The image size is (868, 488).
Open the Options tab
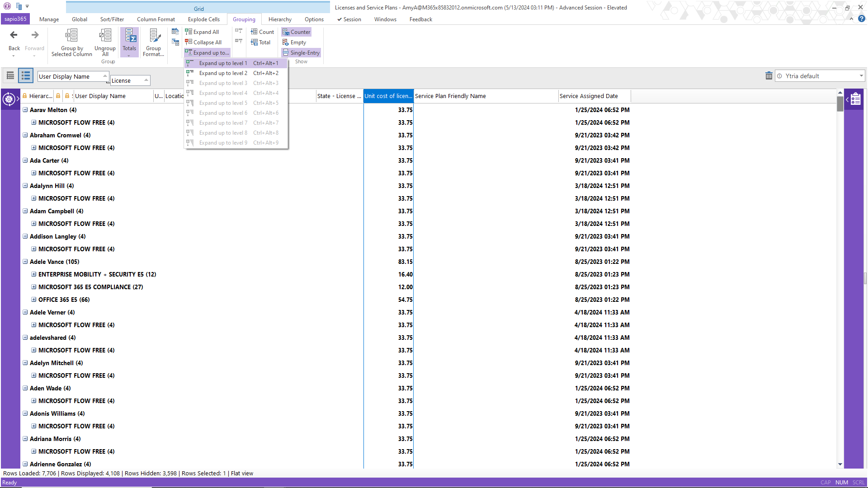(314, 19)
